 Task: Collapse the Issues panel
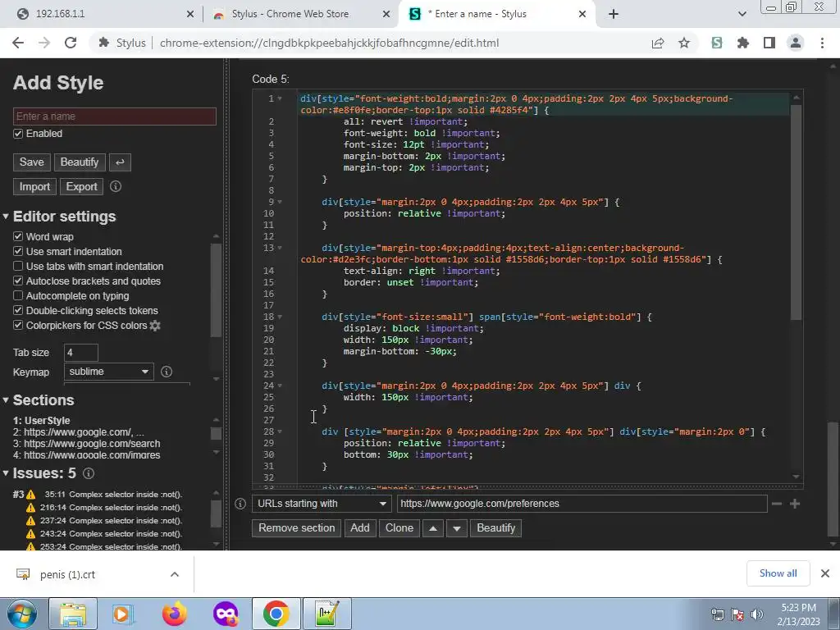[x=6, y=473]
